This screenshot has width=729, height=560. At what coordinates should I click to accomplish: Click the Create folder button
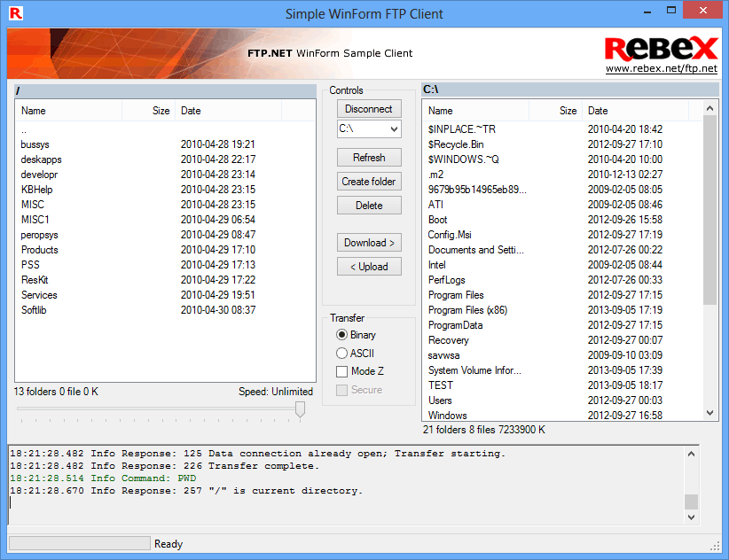click(x=368, y=181)
